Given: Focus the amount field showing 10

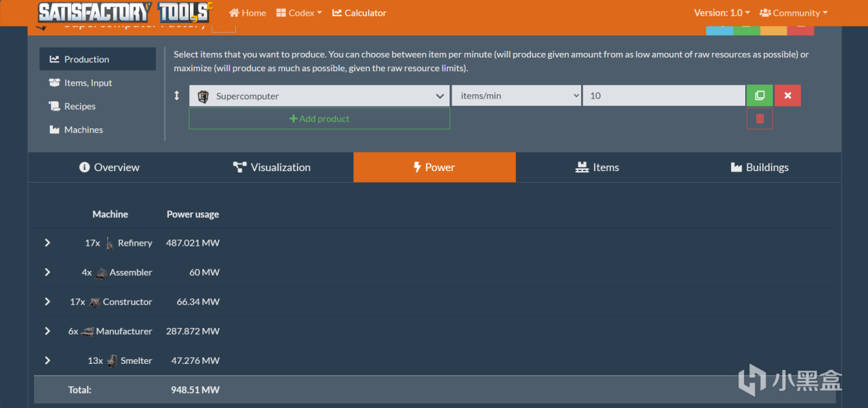Looking at the screenshot, I should click(664, 96).
